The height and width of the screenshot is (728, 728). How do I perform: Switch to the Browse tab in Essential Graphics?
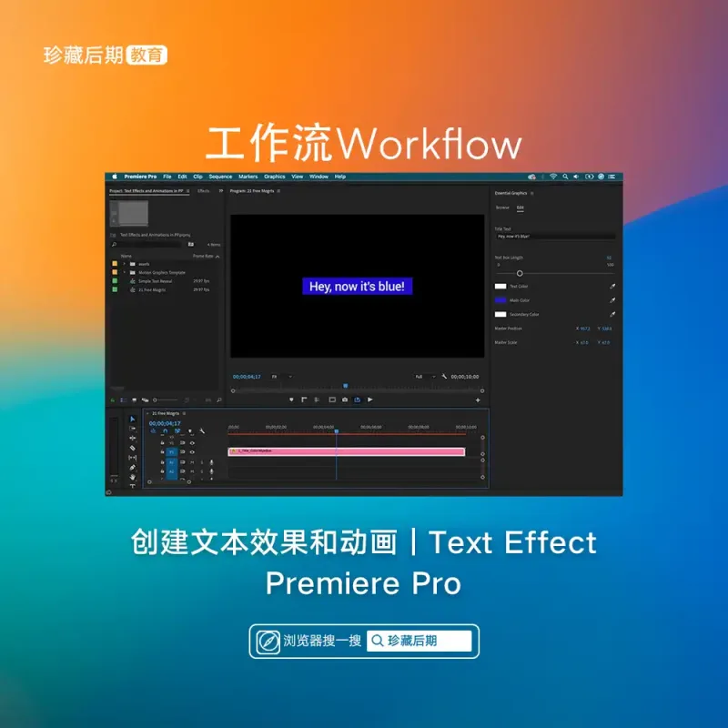click(502, 207)
